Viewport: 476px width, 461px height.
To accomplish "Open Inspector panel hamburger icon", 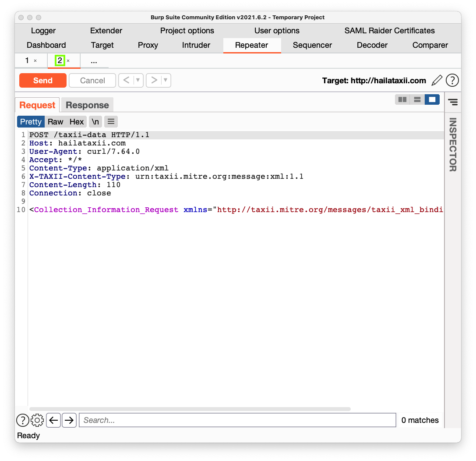I will tap(453, 102).
